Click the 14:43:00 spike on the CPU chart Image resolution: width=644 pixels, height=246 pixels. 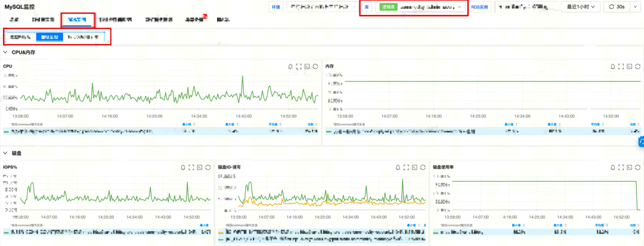coord(243,77)
